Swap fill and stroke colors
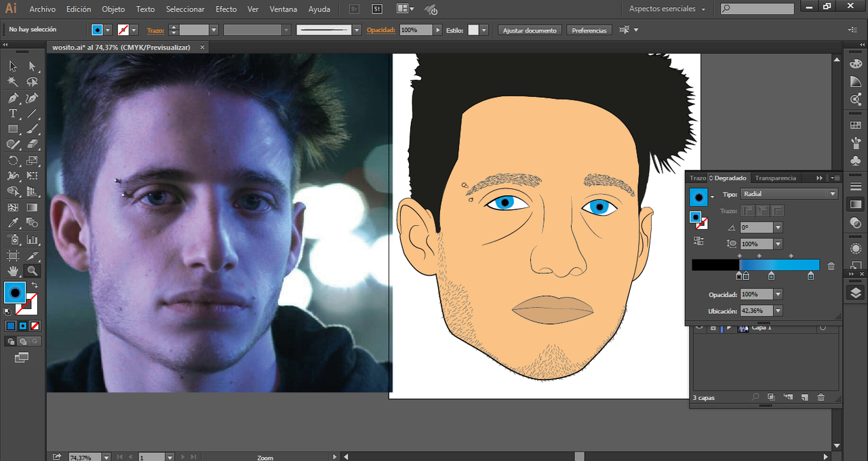 pos(35,285)
